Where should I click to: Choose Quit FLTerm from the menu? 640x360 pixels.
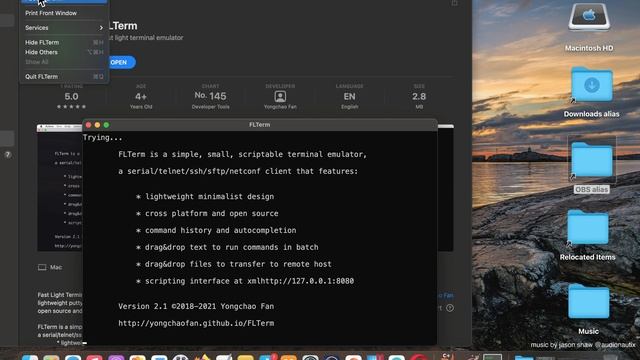click(64, 77)
